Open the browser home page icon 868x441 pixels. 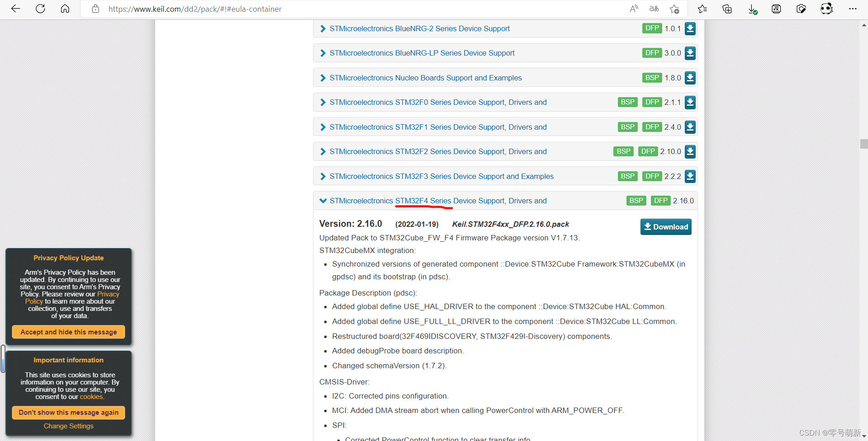pyautogui.click(x=65, y=9)
